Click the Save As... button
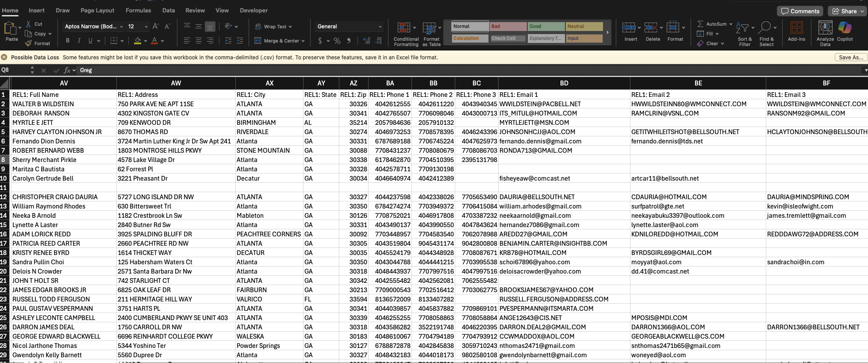This screenshot has height=363, width=868. [x=851, y=57]
